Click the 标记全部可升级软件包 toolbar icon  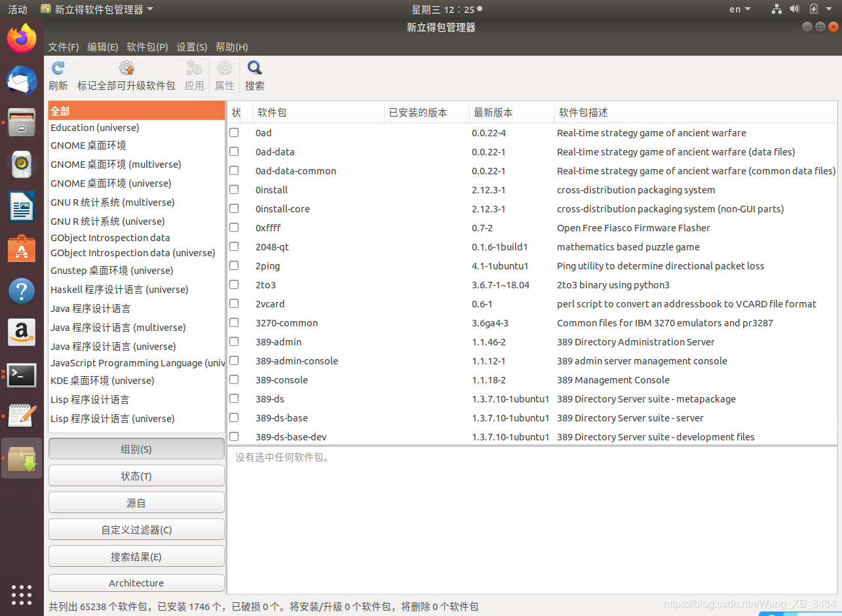point(126,74)
